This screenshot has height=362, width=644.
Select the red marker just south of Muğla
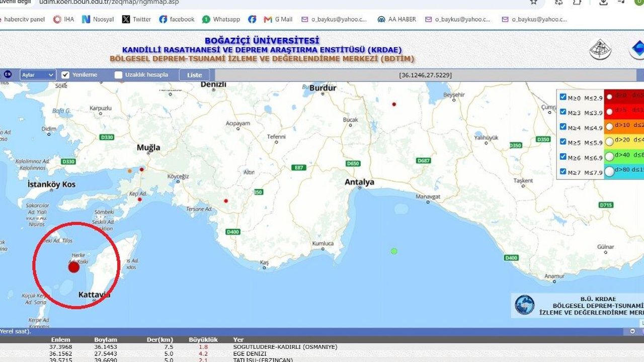pyautogui.click(x=142, y=169)
